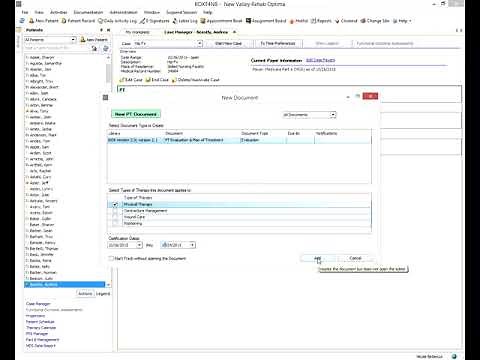The image size is (480, 360).
Task: Open the Case selector dropdown
Action: [200, 43]
